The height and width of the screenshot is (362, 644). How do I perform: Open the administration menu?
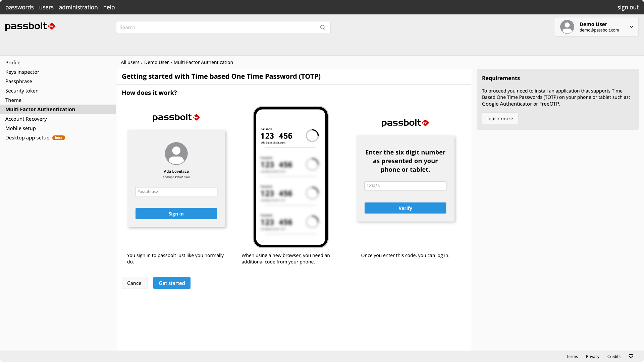pos(78,7)
